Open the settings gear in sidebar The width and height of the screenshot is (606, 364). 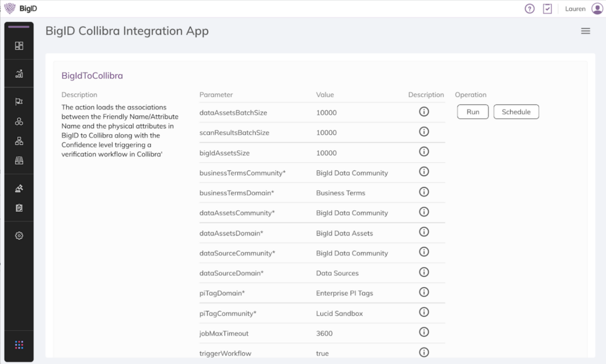pos(19,236)
